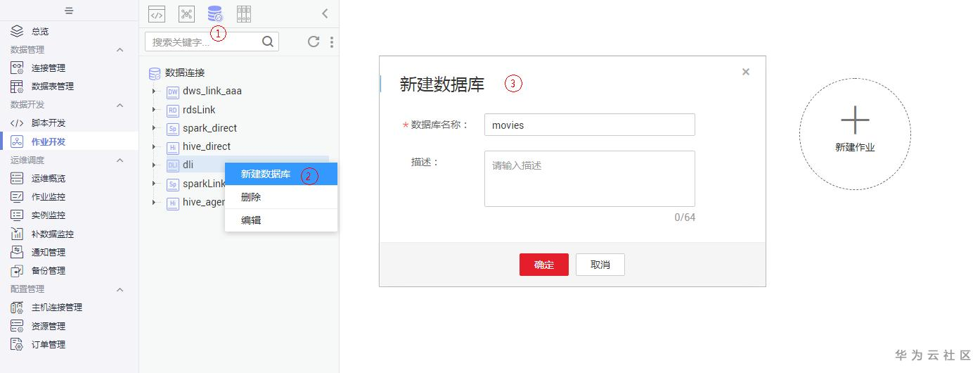Open 总览 in the sidebar
Viewport: 980px width, 373px height.
[40, 32]
